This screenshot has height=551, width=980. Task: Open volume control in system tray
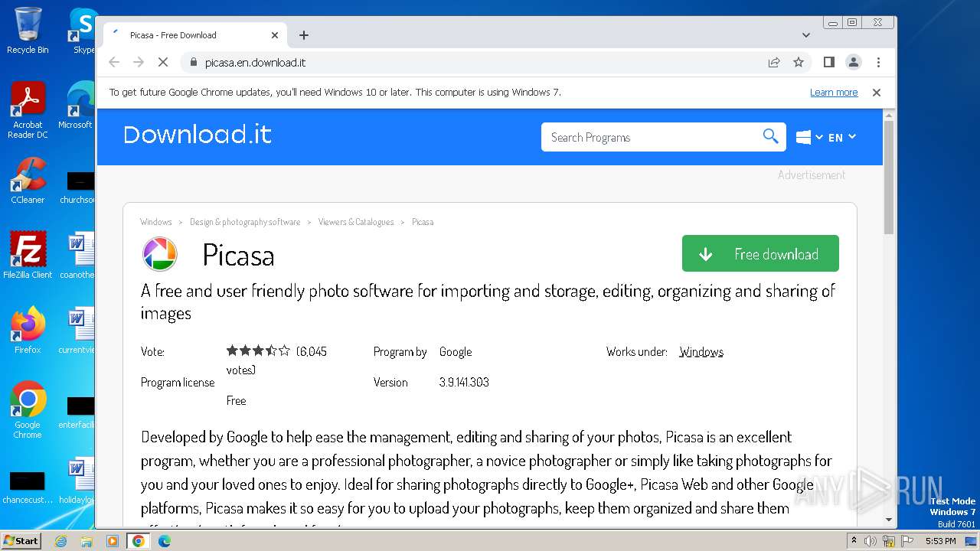coord(871,541)
